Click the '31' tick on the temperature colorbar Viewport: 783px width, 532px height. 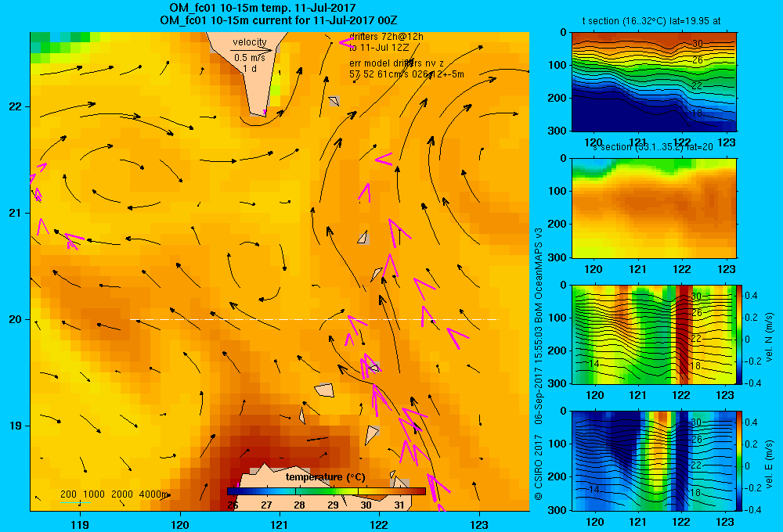point(399,505)
